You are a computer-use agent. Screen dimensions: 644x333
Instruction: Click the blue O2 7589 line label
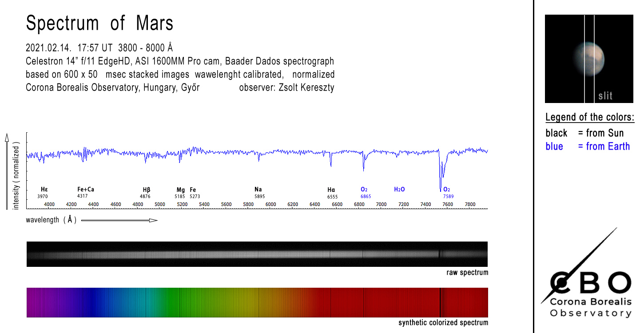click(x=448, y=193)
